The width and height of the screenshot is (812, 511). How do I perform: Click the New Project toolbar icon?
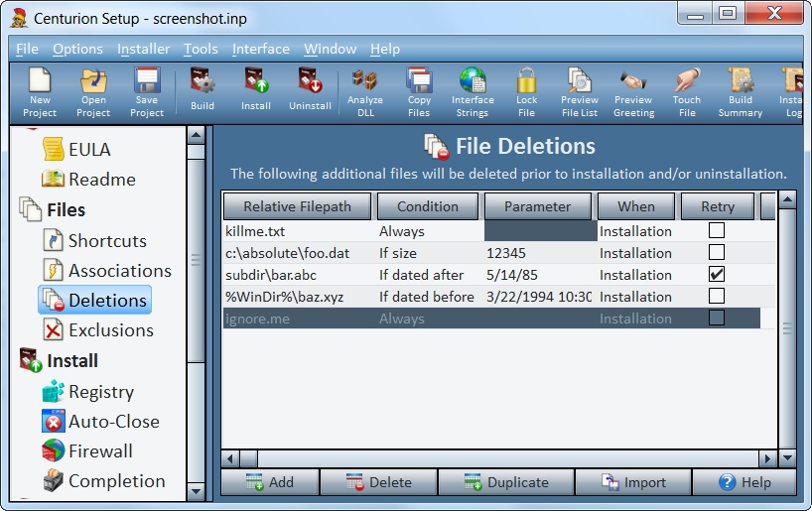(40, 92)
